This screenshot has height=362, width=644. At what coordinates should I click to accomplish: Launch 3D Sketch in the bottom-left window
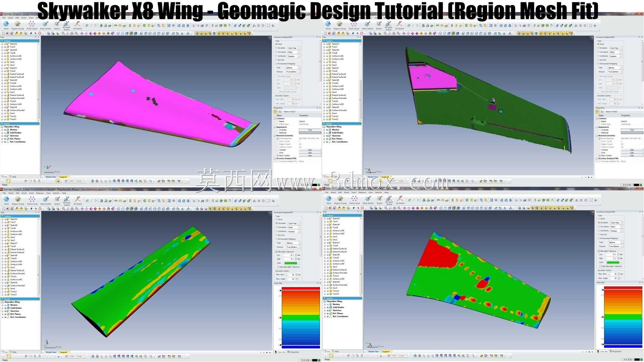pos(78,201)
